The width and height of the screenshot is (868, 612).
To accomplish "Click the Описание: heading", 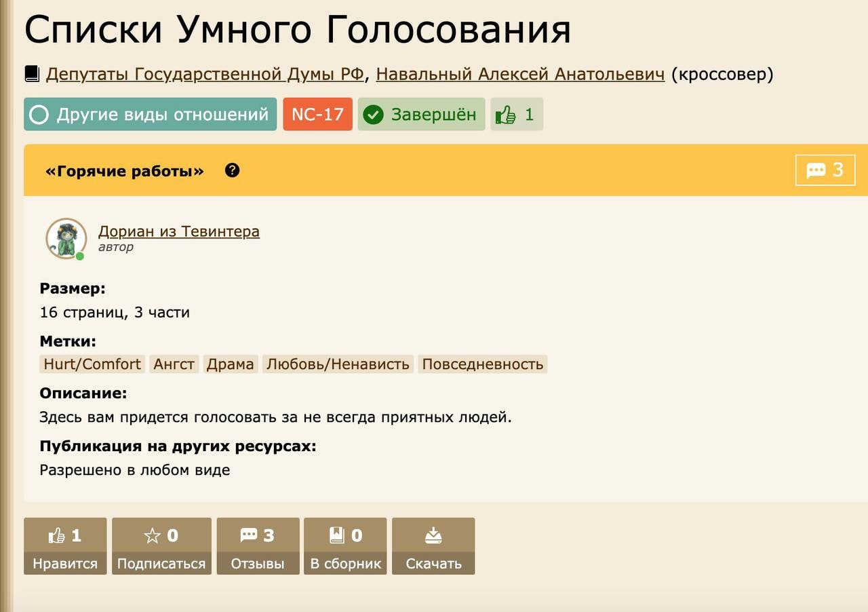I will (x=83, y=394).
